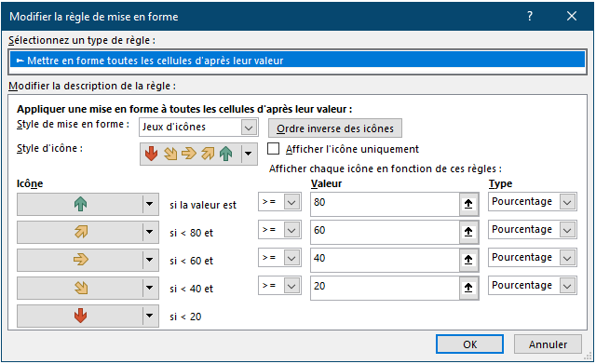Click range selector icon beside value 20
This screenshot has height=364, width=596.
point(468,288)
